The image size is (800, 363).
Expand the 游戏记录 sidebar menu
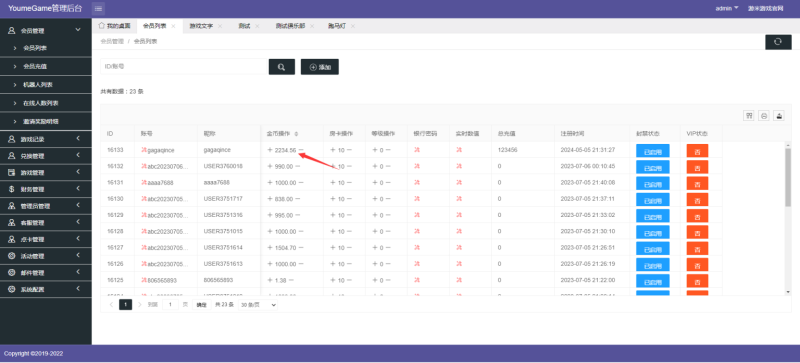(46, 139)
